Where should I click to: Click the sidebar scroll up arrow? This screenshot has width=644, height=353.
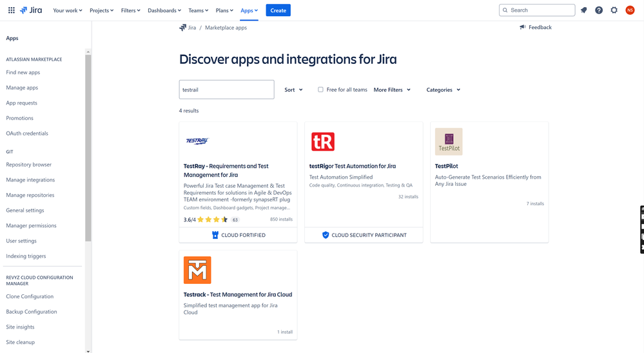click(x=88, y=52)
